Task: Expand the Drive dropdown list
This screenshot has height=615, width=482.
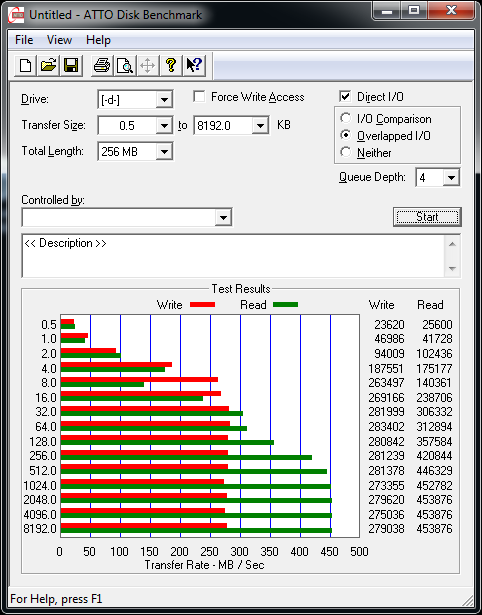Action: pyautogui.click(x=164, y=100)
